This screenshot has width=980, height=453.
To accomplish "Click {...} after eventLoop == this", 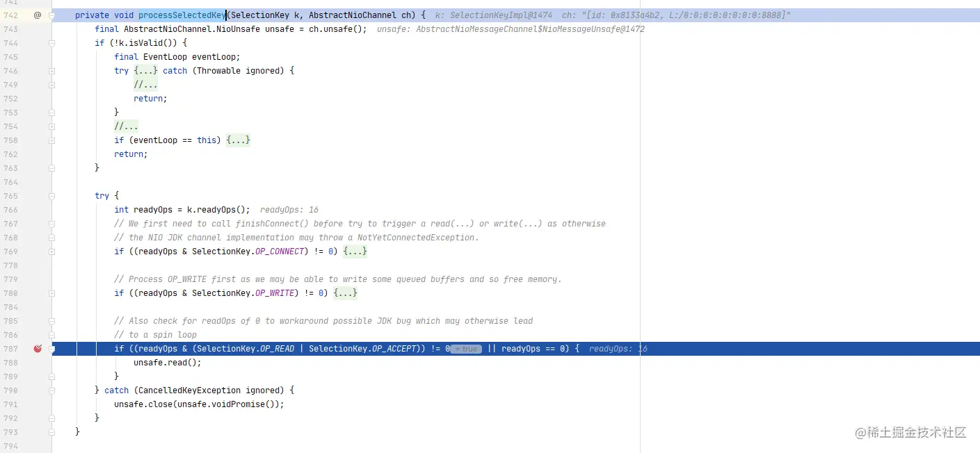I will point(238,140).
